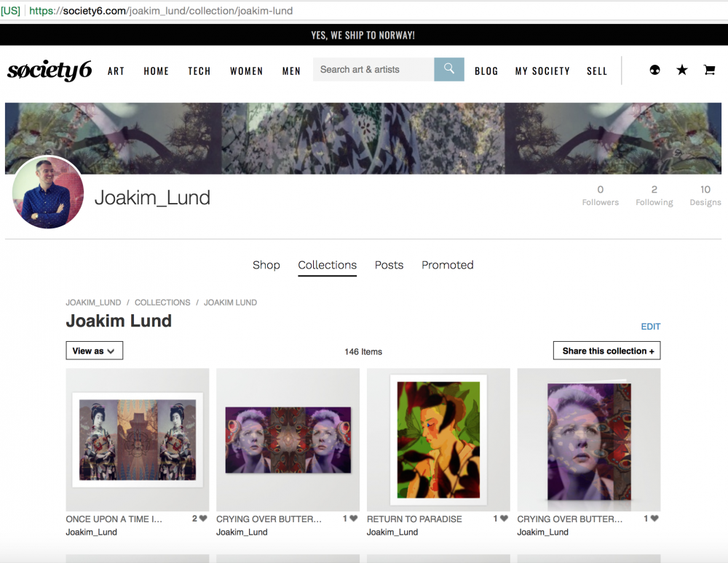Screen dimensions: 728x563
Task: Open Crying Over Butter wide print thumbnail
Action: pos(288,439)
